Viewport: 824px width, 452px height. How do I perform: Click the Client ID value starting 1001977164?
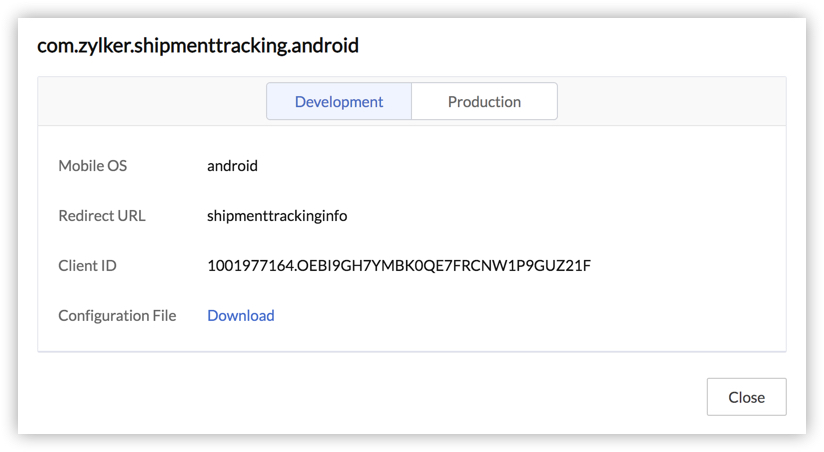[x=399, y=265]
